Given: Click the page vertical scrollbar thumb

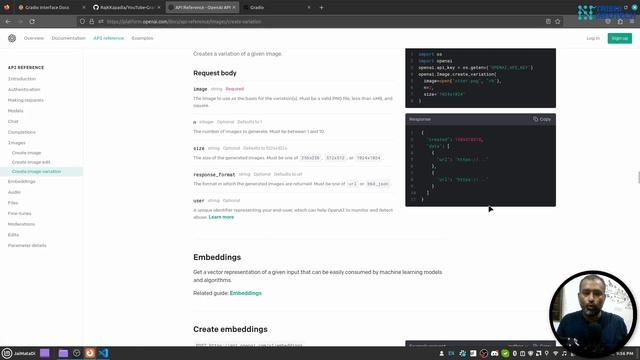Looking at the screenshot, I should (638, 178).
